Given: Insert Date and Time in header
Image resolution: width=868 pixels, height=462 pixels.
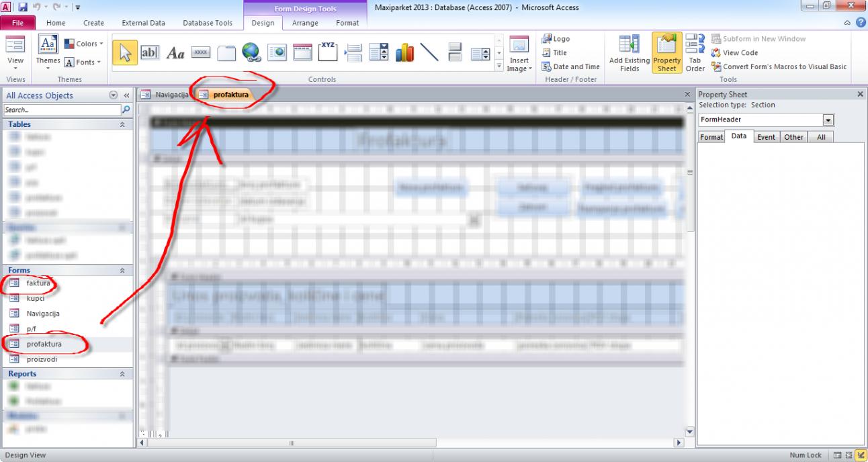Looking at the screenshot, I should pyautogui.click(x=570, y=66).
